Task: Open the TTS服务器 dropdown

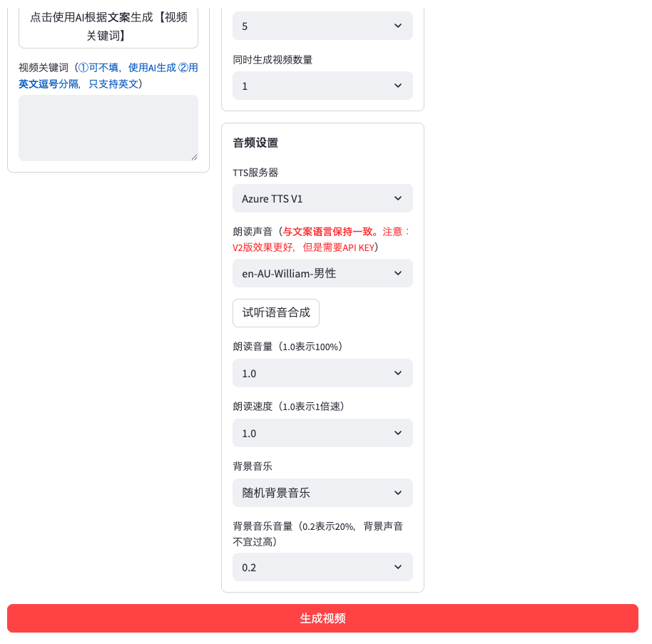Action: point(322,198)
